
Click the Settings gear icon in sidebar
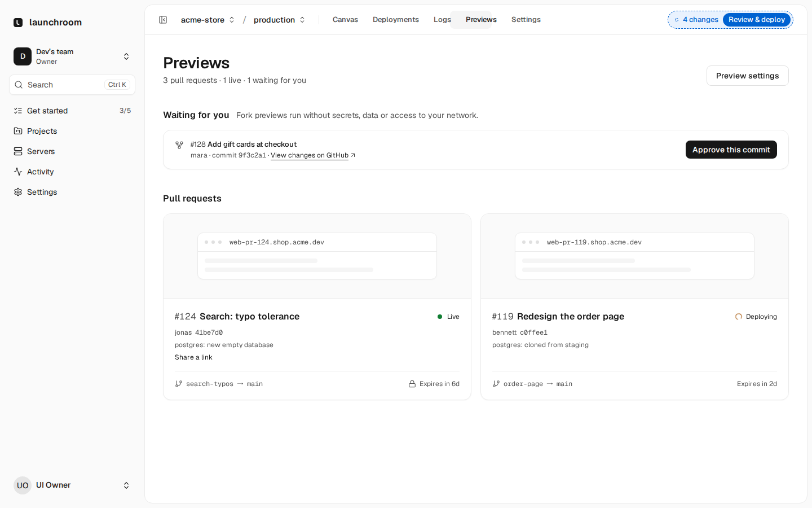pyautogui.click(x=18, y=192)
